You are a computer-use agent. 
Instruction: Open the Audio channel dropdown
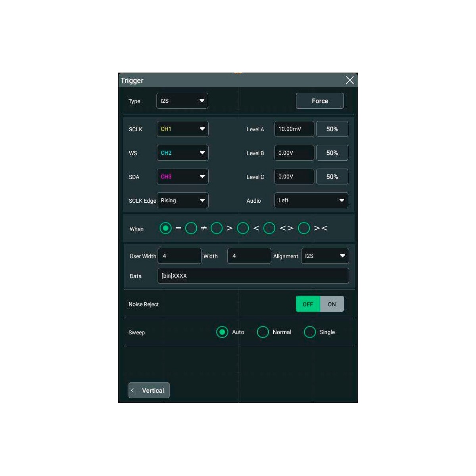pyautogui.click(x=311, y=200)
